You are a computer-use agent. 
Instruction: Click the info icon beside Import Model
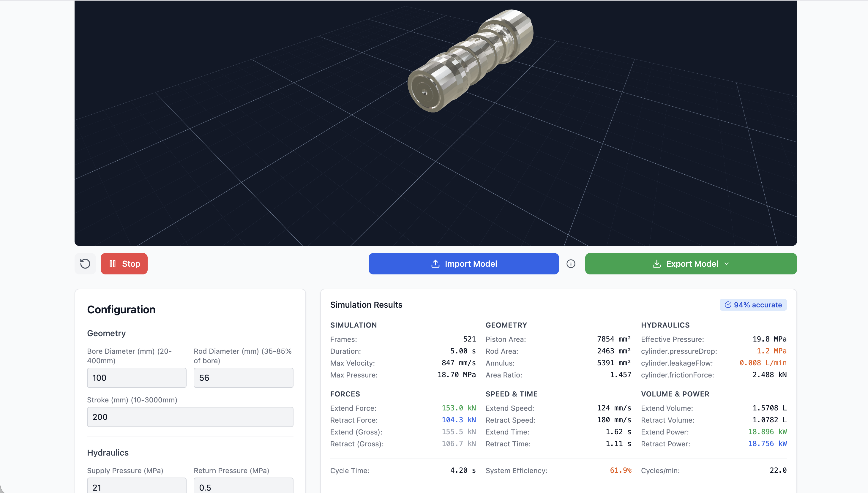[571, 264]
